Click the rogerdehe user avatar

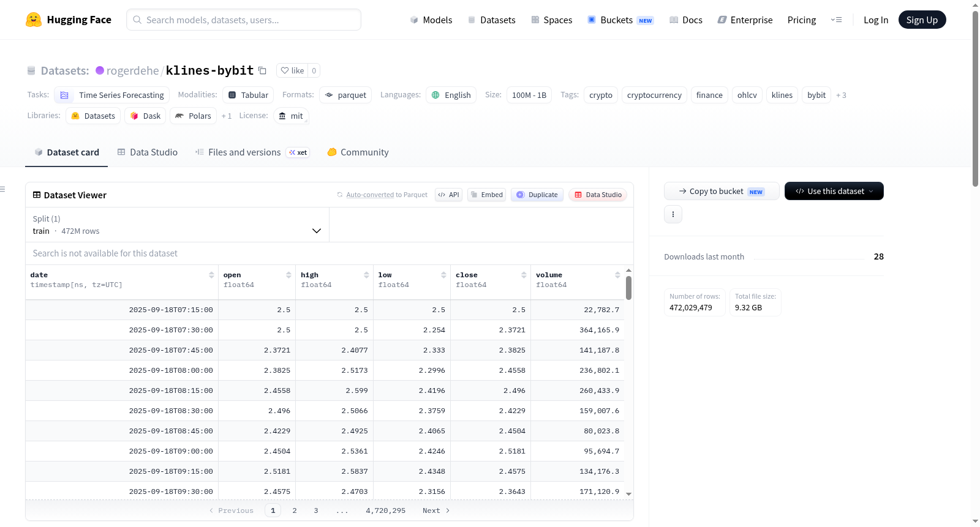click(100, 70)
